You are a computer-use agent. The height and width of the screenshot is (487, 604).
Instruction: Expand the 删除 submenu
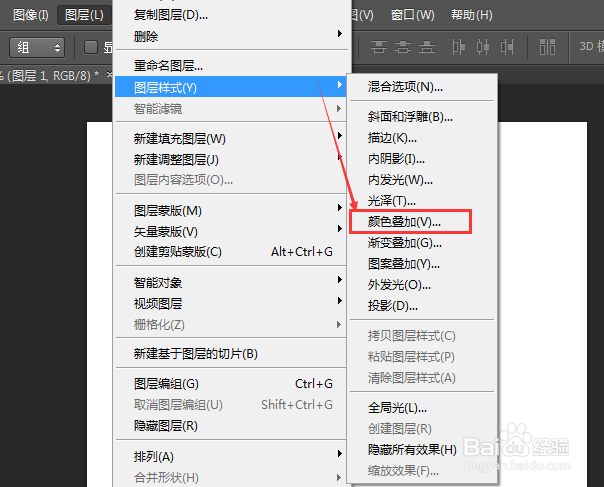click(x=231, y=36)
